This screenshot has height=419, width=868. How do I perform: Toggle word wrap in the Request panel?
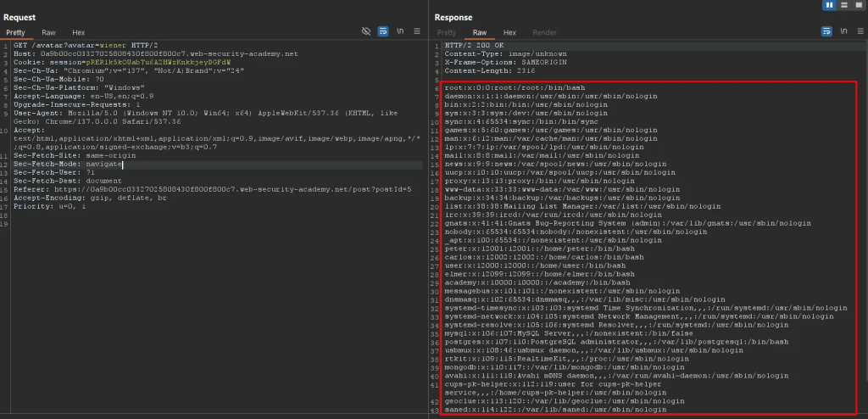coord(383,31)
